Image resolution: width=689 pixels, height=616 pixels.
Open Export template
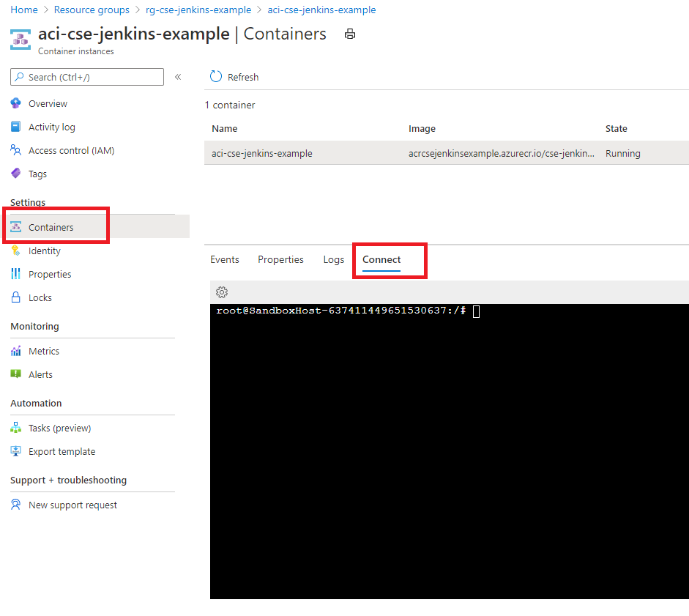[62, 451]
